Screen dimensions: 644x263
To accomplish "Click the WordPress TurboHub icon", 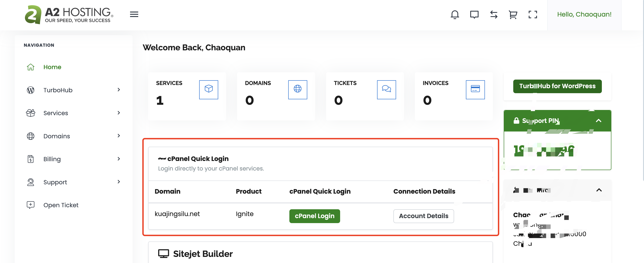I will coord(31,90).
